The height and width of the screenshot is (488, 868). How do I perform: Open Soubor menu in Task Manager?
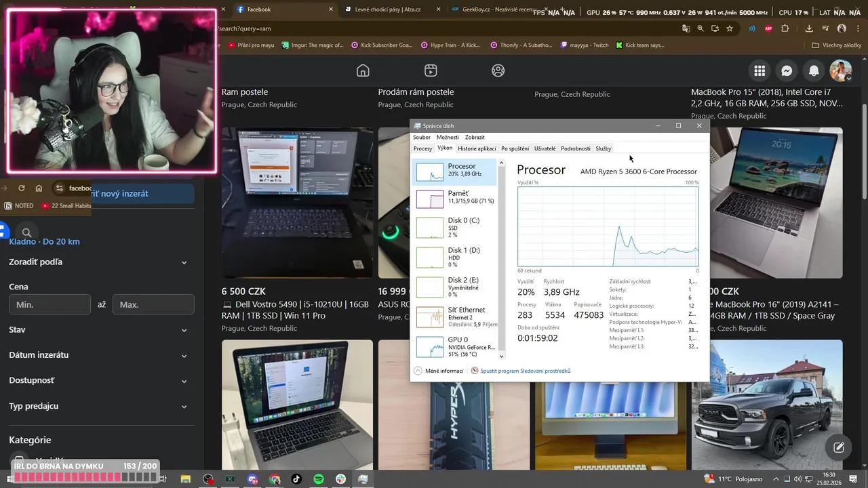(x=421, y=137)
